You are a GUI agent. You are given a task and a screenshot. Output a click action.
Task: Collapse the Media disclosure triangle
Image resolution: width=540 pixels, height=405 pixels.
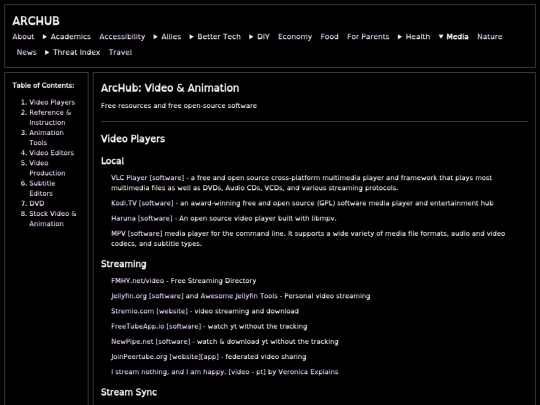pyautogui.click(x=441, y=37)
